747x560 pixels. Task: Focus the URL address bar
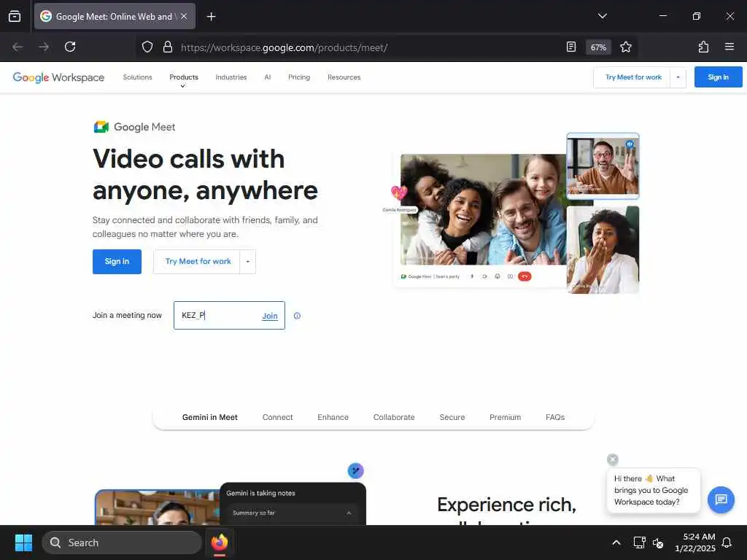362,47
